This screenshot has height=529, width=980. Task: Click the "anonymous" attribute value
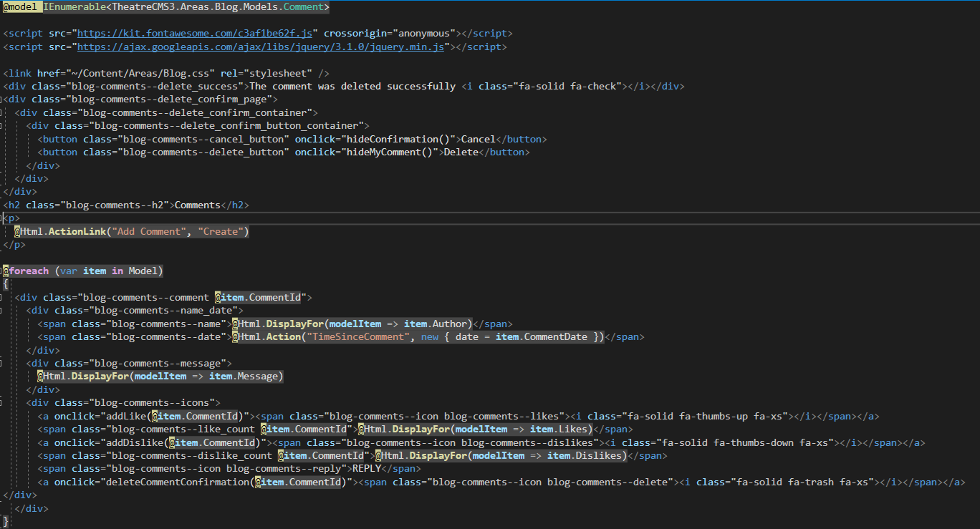click(x=424, y=34)
